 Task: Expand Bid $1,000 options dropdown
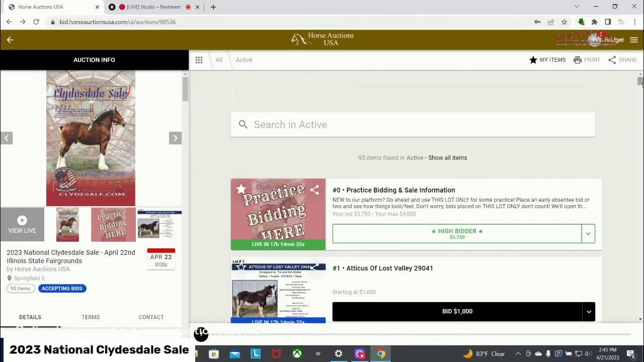pyautogui.click(x=589, y=312)
